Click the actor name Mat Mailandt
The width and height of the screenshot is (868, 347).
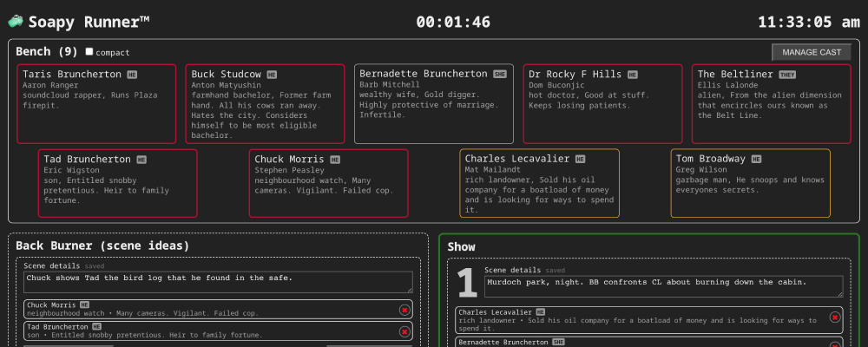pyautogui.click(x=493, y=170)
